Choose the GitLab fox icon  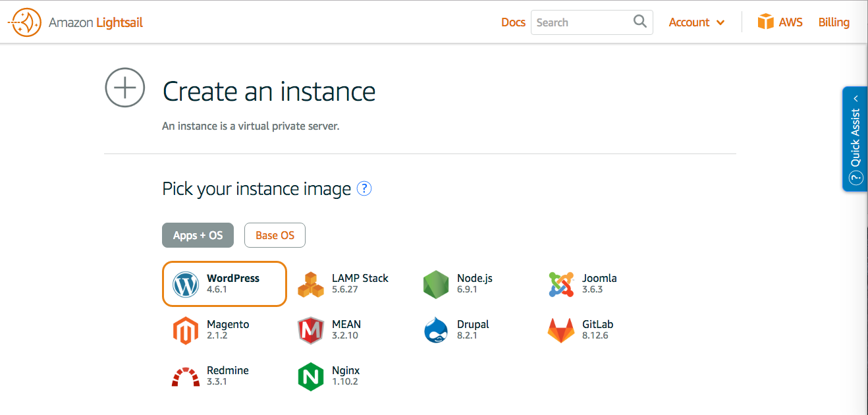click(561, 331)
